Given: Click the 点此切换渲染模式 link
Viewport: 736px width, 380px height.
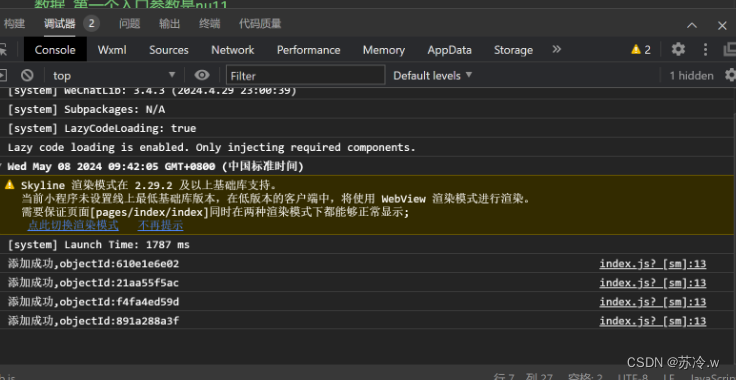Looking at the screenshot, I should 73,225.
